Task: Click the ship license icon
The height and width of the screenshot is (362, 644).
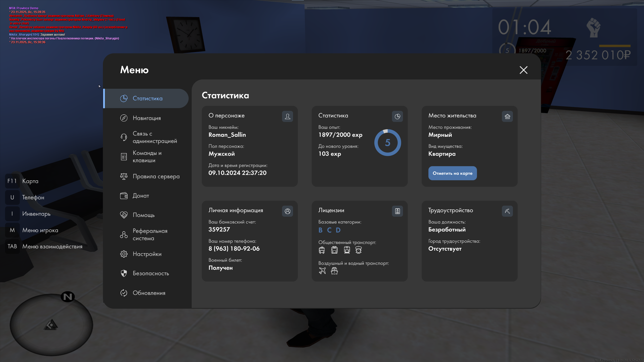Action: [x=334, y=271]
